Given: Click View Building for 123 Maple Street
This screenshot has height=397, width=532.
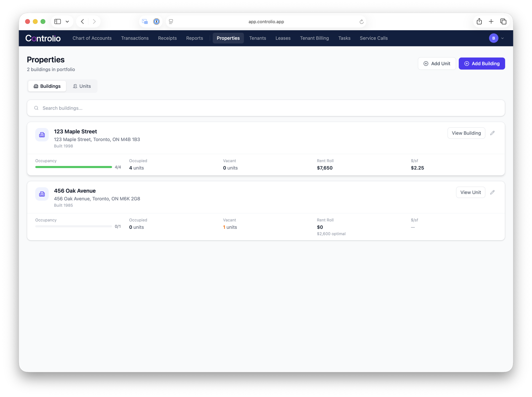Looking at the screenshot, I should coord(466,133).
